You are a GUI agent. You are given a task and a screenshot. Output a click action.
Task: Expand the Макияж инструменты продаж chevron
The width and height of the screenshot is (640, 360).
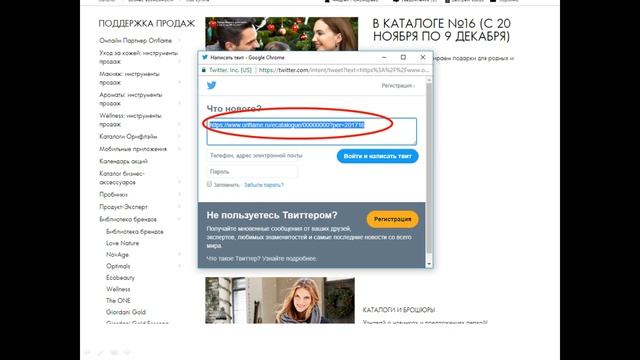point(180,82)
